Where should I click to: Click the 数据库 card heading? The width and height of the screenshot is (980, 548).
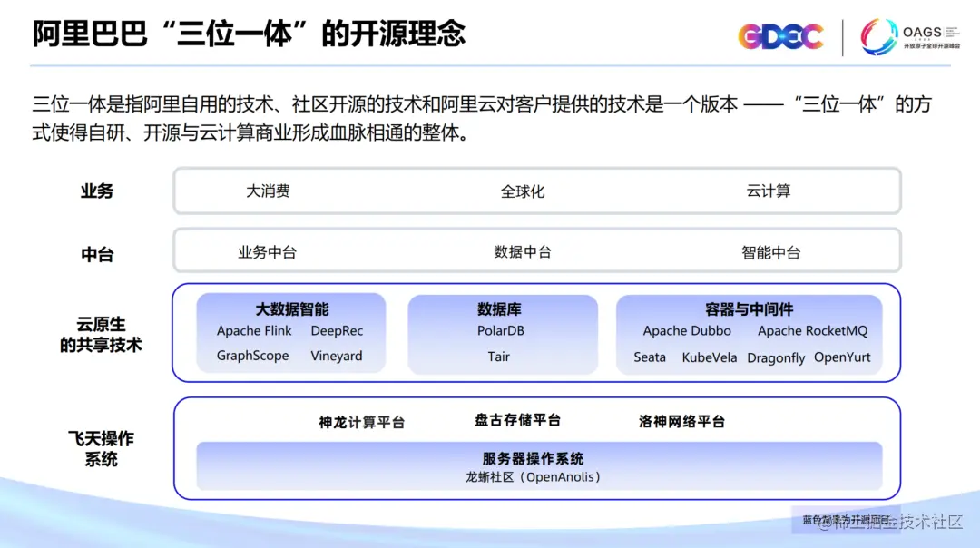[x=499, y=308]
